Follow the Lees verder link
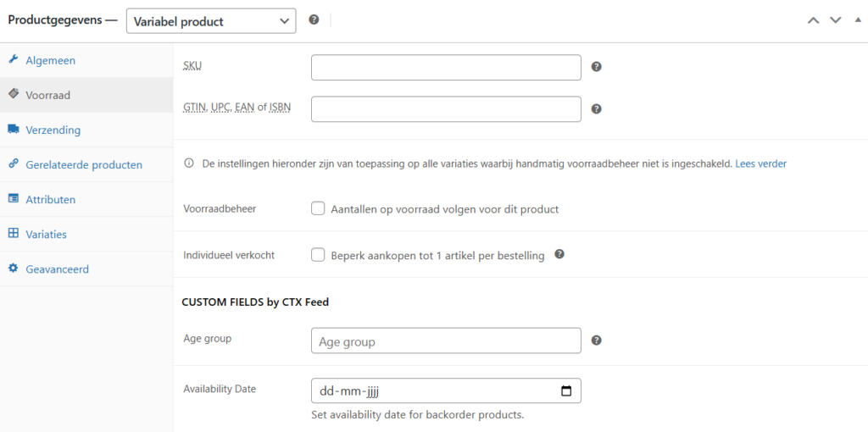868x432 pixels. pyautogui.click(x=760, y=163)
